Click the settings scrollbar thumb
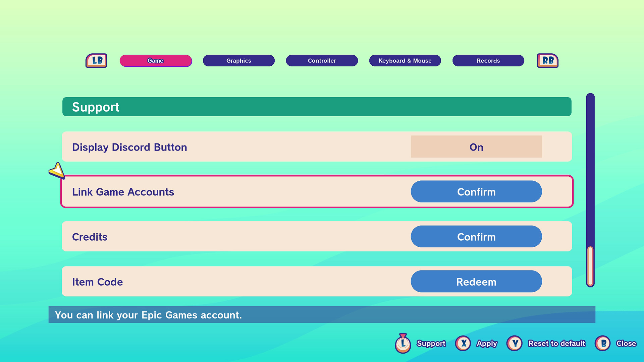Screen dimensions: 644x362 590,266
